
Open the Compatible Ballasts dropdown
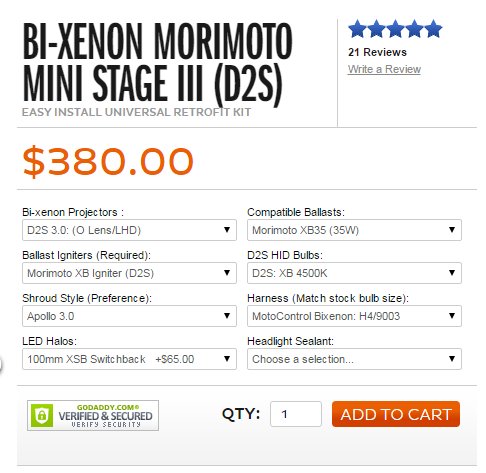[x=354, y=230]
